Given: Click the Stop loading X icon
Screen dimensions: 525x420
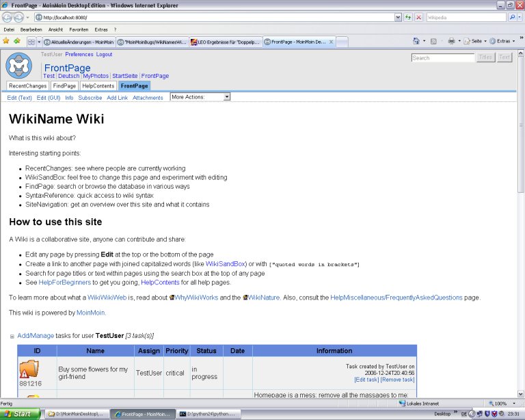Looking at the screenshot, I should tap(418, 17).
